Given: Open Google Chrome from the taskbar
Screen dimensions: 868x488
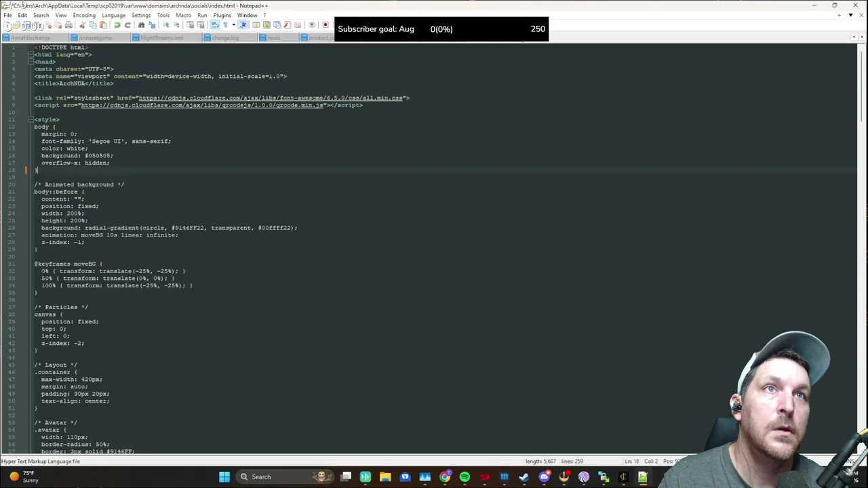Looking at the screenshot, I should 445,476.
